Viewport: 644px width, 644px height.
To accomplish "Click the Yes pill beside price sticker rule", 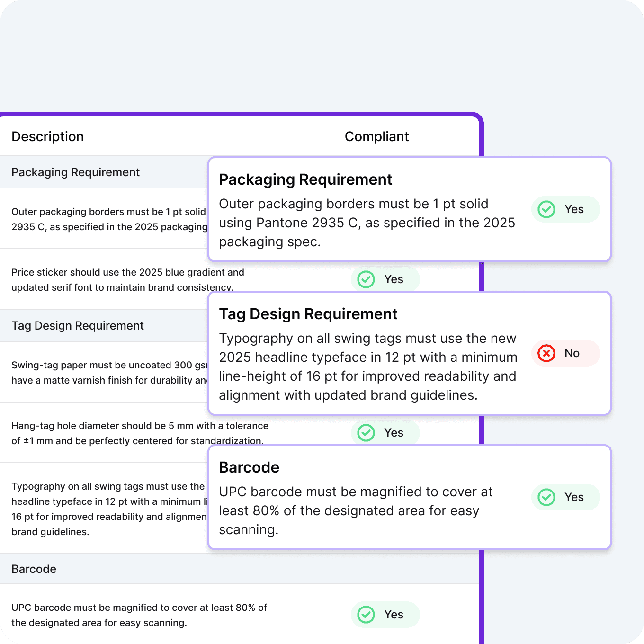I will pos(385,279).
